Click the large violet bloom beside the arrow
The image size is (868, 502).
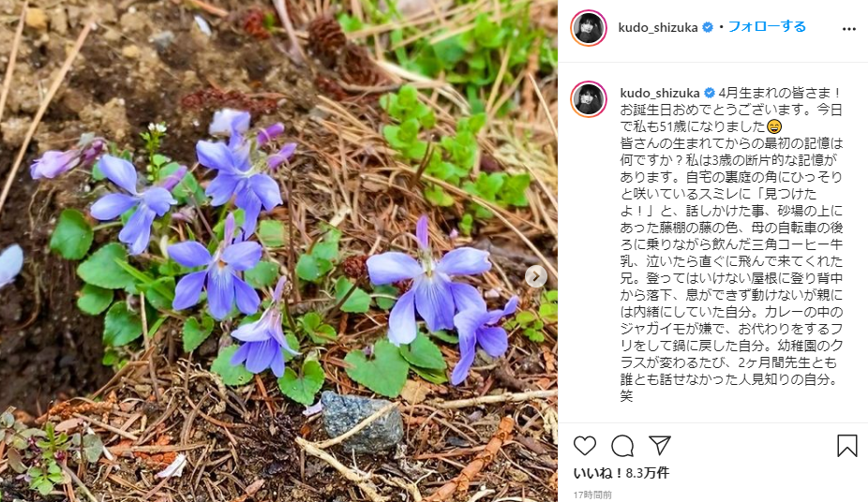[429, 282]
